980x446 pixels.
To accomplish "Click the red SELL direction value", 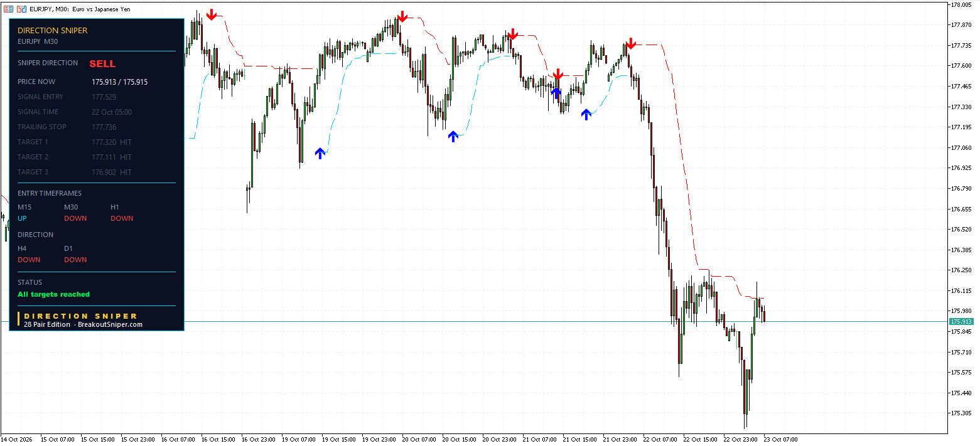I will (102, 64).
